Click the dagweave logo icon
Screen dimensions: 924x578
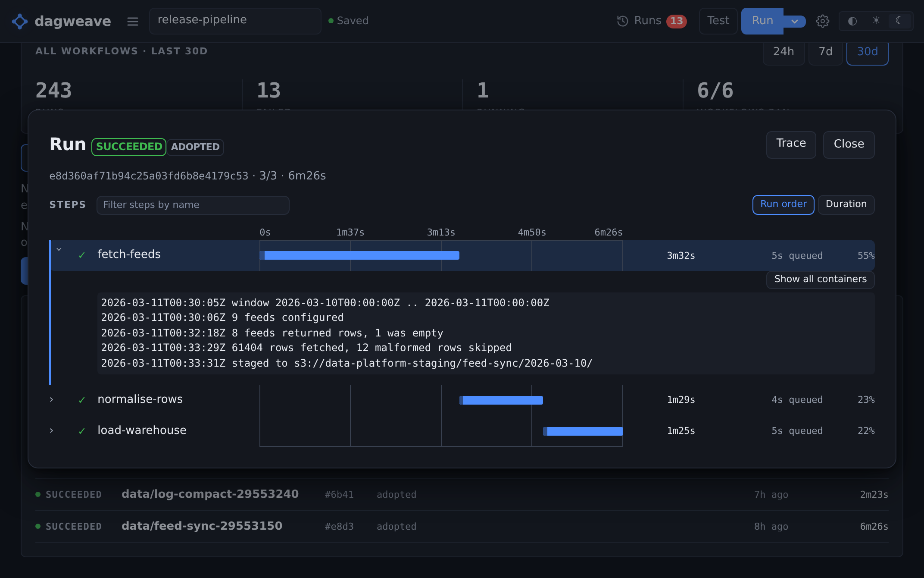coord(20,21)
